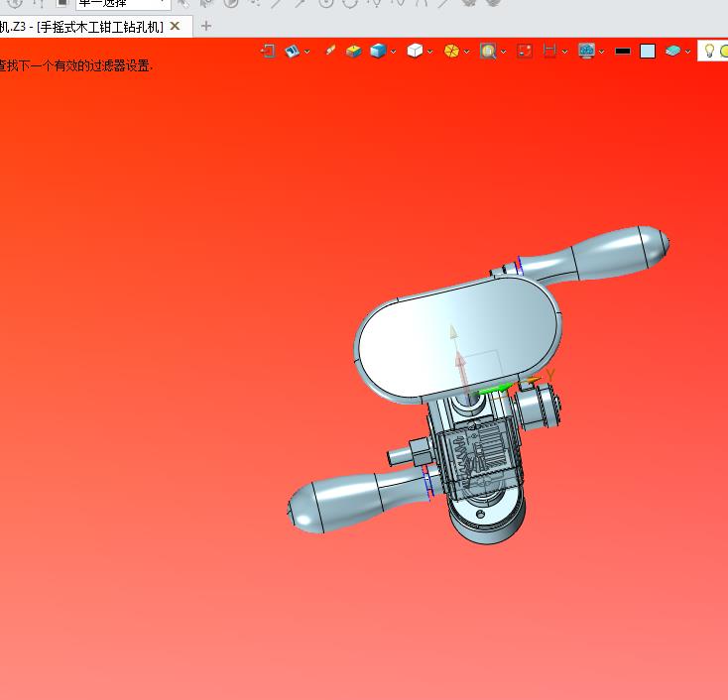Click the magnifier zoom icon

click(488, 51)
